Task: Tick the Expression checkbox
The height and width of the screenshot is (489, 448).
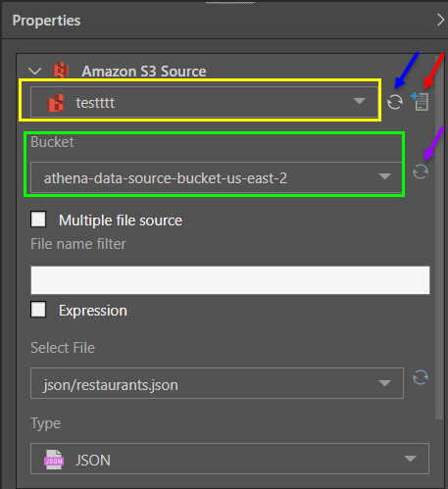Action: point(38,310)
